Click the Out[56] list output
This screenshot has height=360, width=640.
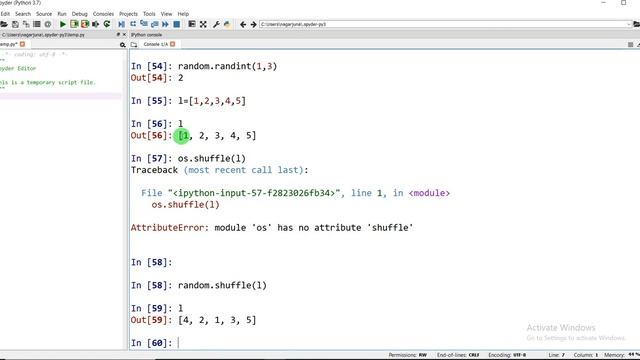click(217, 136)
